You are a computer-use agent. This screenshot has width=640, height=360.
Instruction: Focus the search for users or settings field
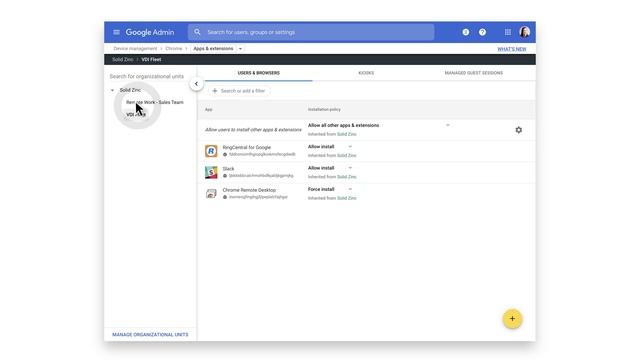311,32
